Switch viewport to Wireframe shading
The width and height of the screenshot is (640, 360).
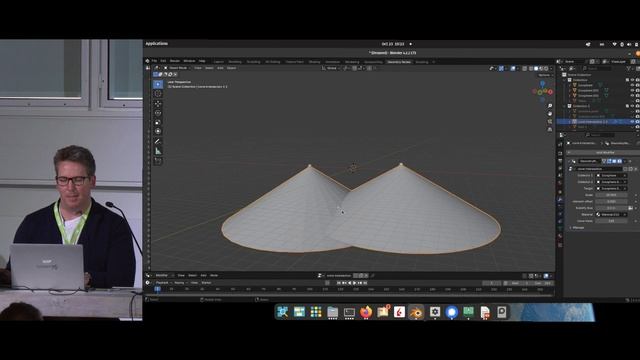[531, 69]
